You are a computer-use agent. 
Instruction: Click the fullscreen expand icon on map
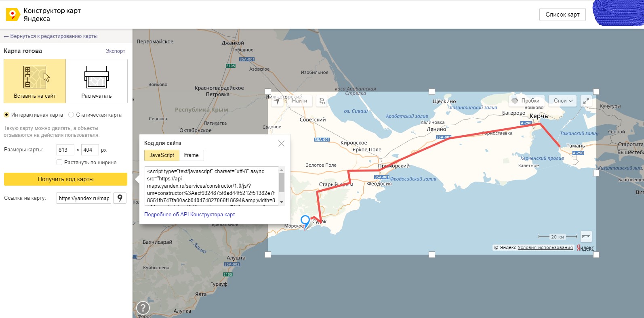pos(586,101)
